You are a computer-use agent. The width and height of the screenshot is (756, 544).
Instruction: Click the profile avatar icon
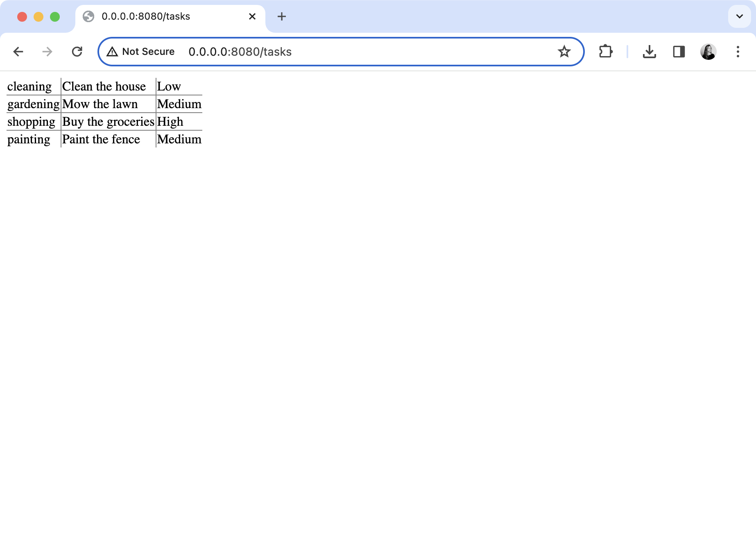click(x=708, y=52)
